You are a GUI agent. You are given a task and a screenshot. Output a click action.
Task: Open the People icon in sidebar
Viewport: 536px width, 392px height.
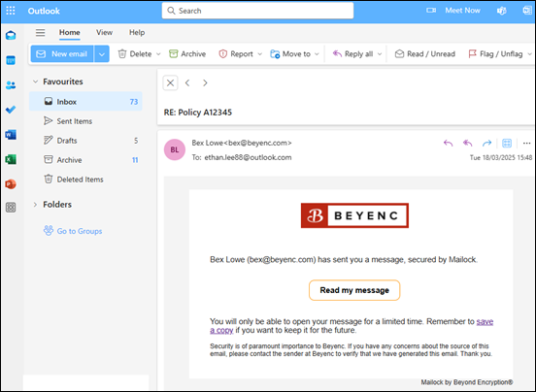click(x=11, y=85)
